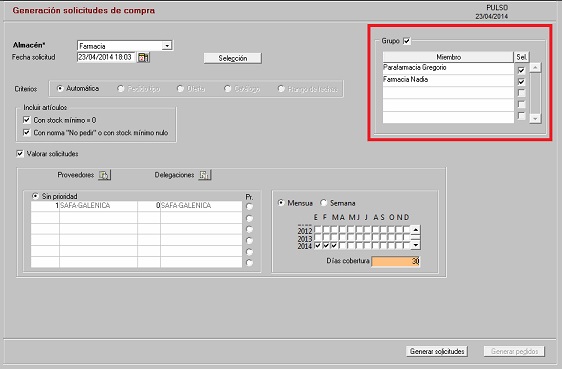Select the Sin prioridad radio button
This screenshot has width=562, height=369.
point(35,196)
